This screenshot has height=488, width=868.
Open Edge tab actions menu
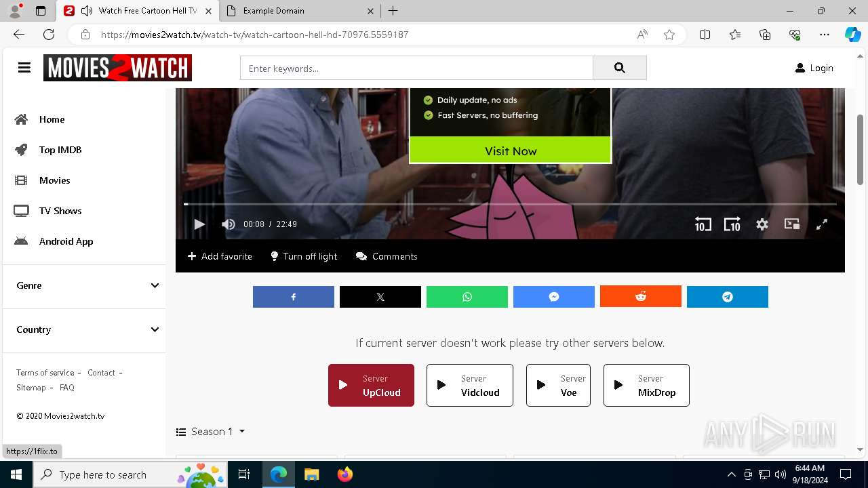point(41,11)
